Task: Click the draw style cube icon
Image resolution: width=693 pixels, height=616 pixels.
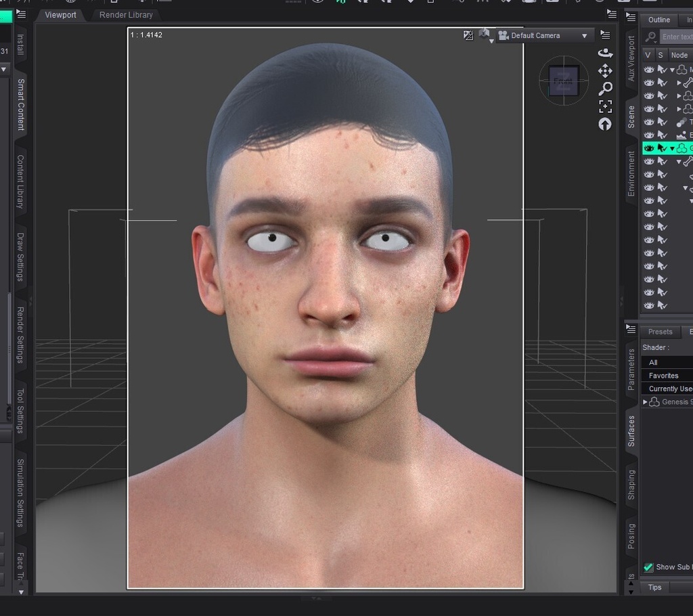Action: 485,33
